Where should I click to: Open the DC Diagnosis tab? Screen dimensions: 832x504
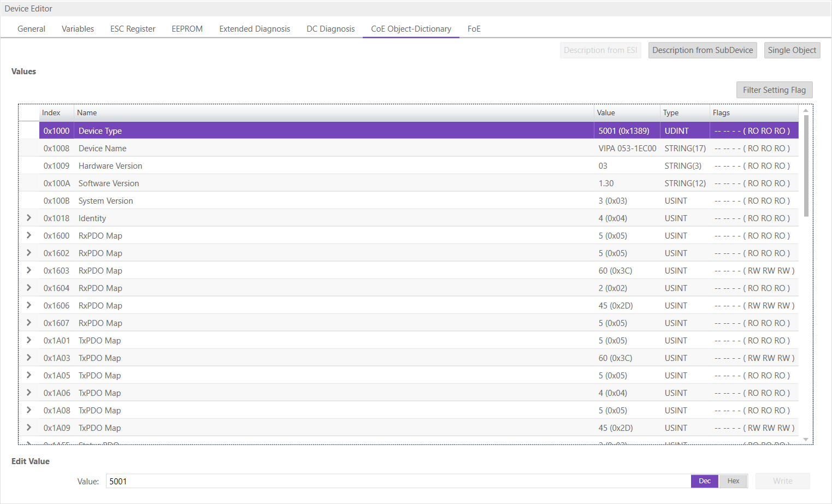tap(331, 29)
